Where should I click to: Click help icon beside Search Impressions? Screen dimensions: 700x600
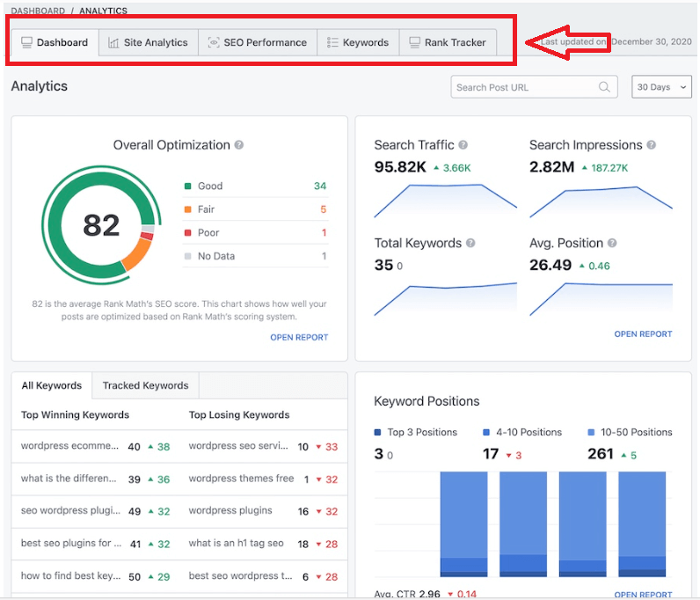652,145
